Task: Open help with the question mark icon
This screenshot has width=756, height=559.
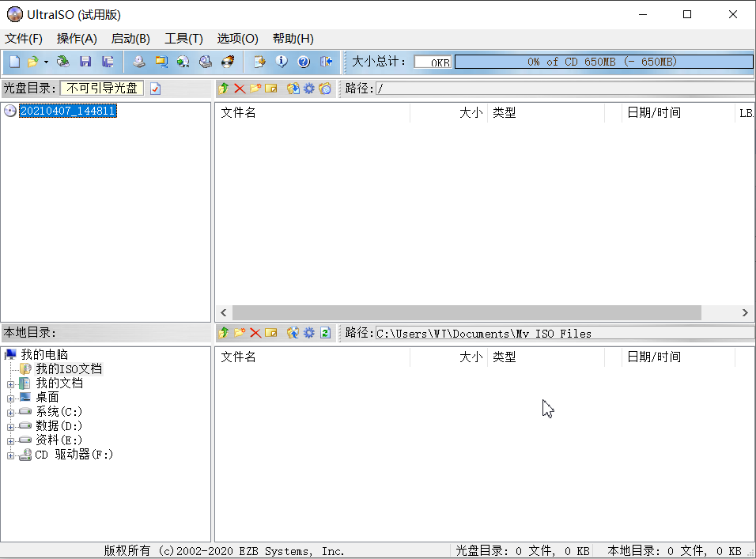Action: coord(304,62)
